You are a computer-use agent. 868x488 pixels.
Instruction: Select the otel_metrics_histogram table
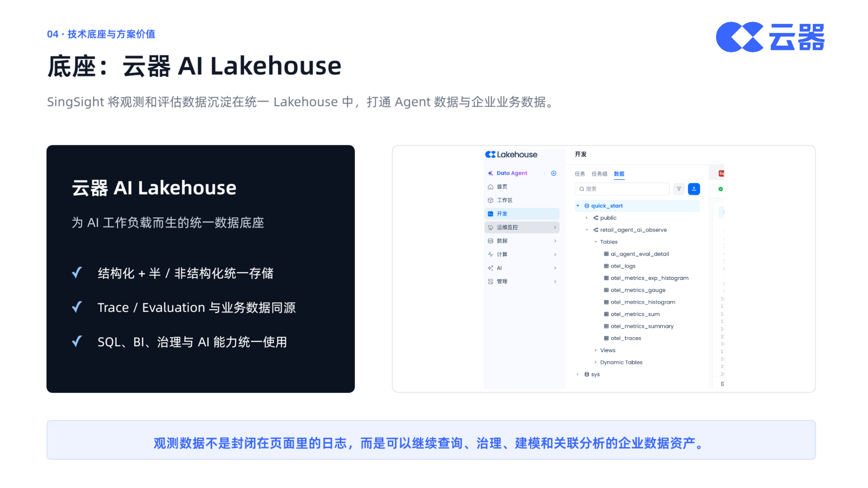(x=639, y=302)
